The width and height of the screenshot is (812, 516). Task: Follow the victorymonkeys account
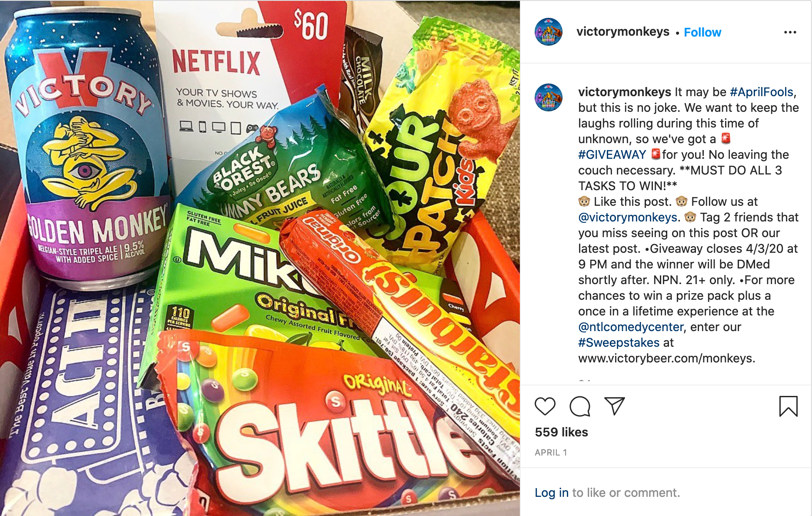tap(702, 32)
